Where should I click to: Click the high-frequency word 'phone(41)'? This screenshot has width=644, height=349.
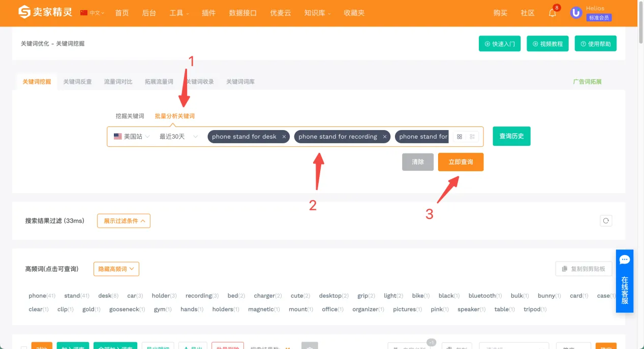tap(42, 296)
